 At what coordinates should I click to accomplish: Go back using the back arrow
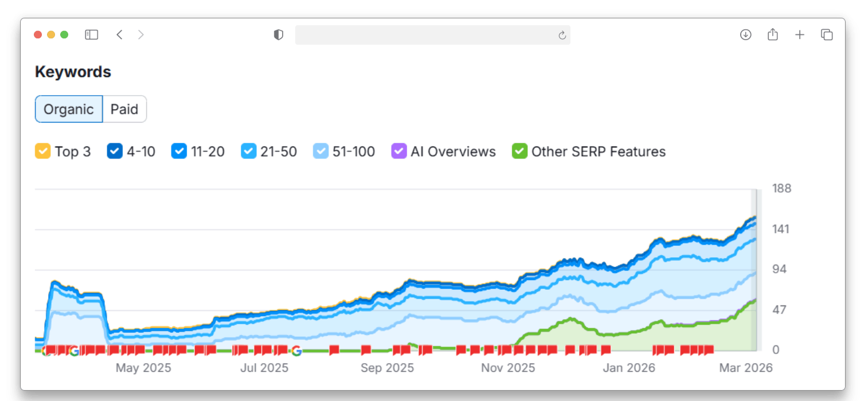pos(119,35)
